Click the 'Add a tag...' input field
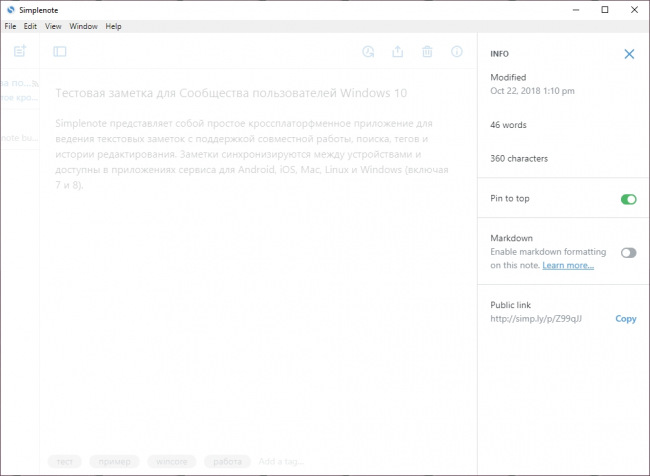Screen dimensions: 650x476 (x=281, y=461)
